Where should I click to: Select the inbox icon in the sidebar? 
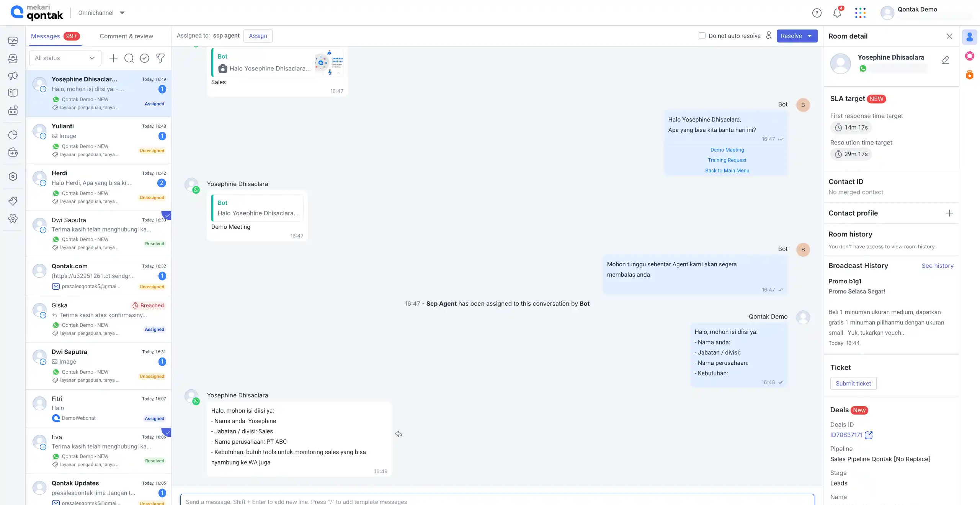tap(13, 59)
